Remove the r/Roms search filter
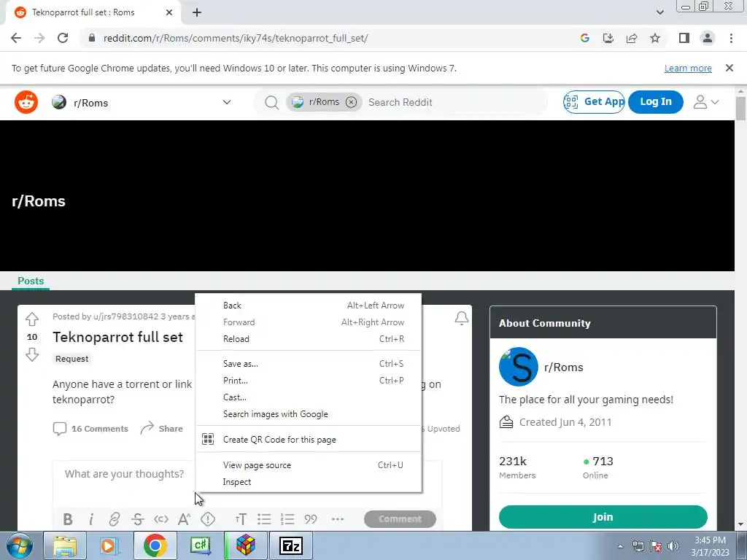747x560 pixels. click(351, 102)
